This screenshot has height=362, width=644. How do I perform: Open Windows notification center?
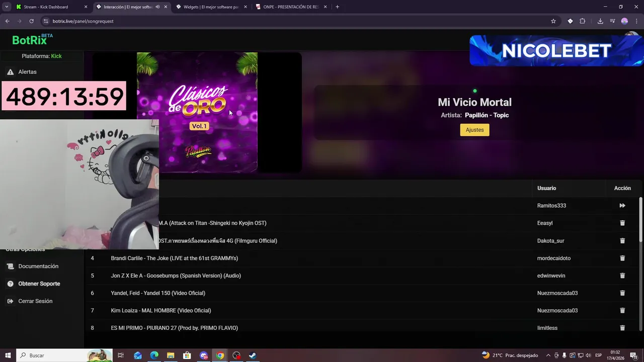coord(633,355)
